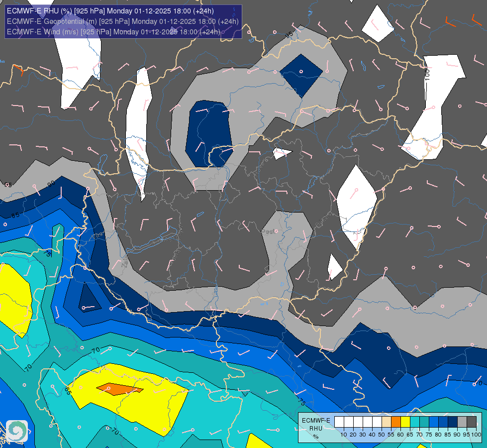Click the light gray legend swatch for 90-95%

462,422
